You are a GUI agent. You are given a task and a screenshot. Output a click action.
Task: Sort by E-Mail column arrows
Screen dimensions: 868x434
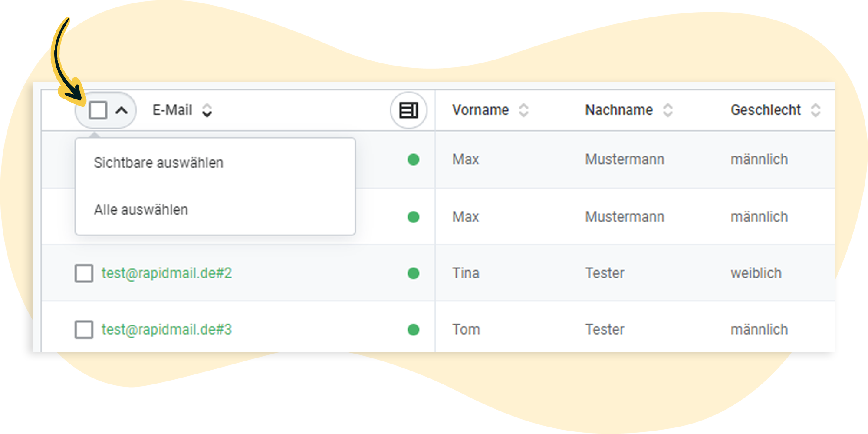pyautogui.click(x=207, y=110)
